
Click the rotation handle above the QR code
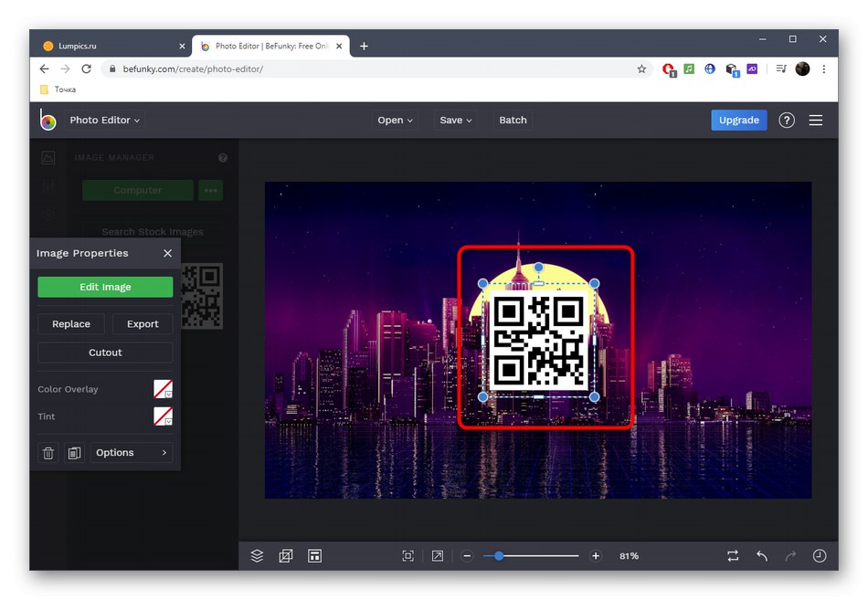[x=538, y=268]
